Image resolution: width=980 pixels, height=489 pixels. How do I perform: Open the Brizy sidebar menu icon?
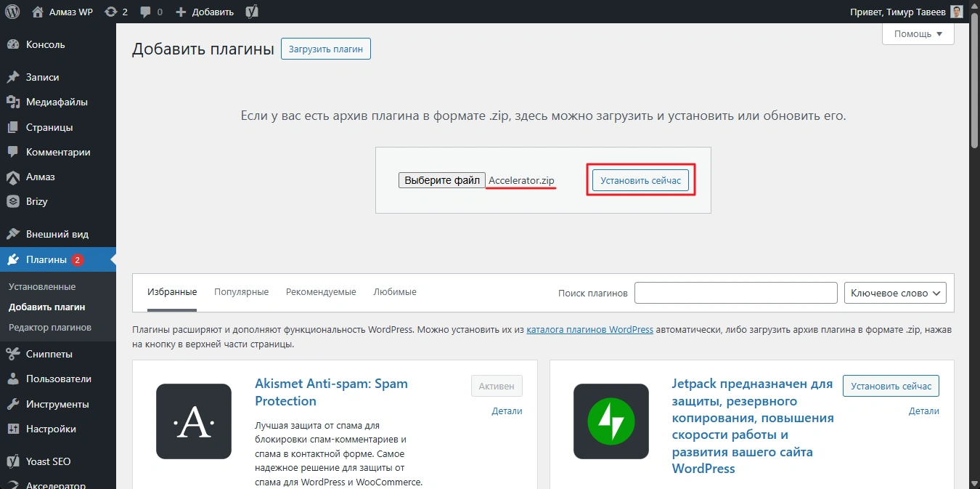(12, 201)
